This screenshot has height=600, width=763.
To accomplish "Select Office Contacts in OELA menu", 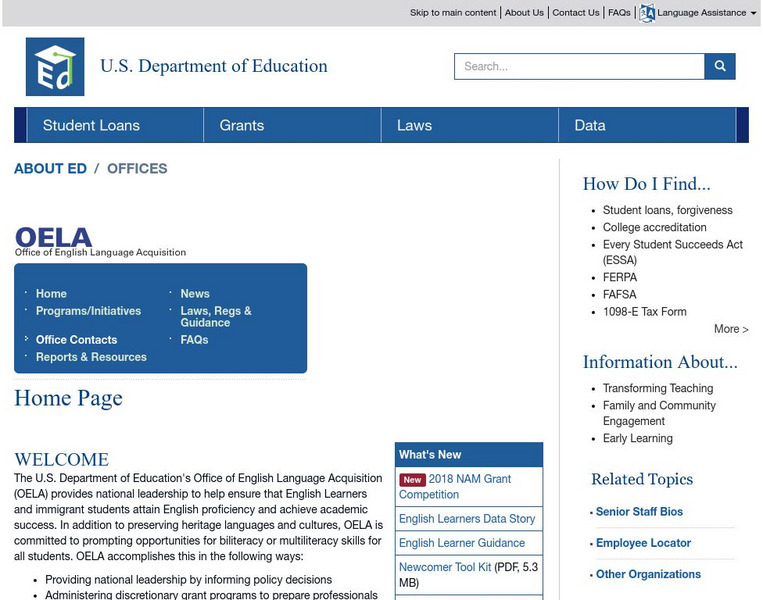I will [76, 339].
